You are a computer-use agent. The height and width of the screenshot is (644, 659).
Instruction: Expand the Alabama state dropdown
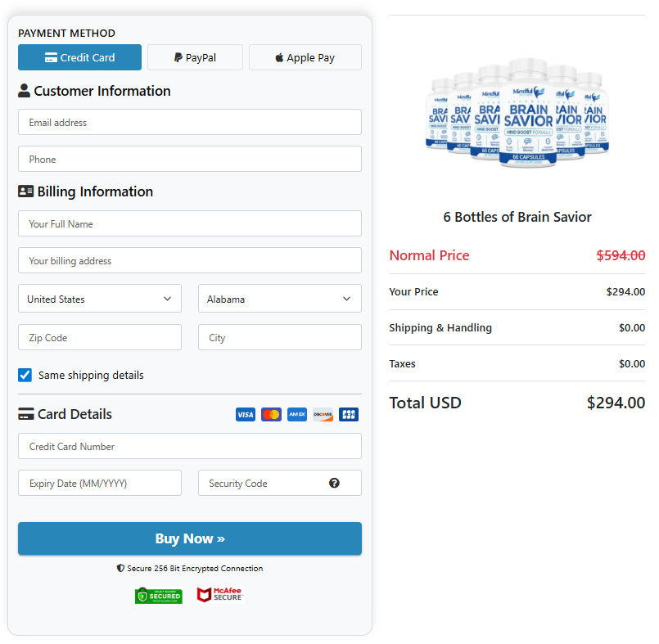(279, 299)
